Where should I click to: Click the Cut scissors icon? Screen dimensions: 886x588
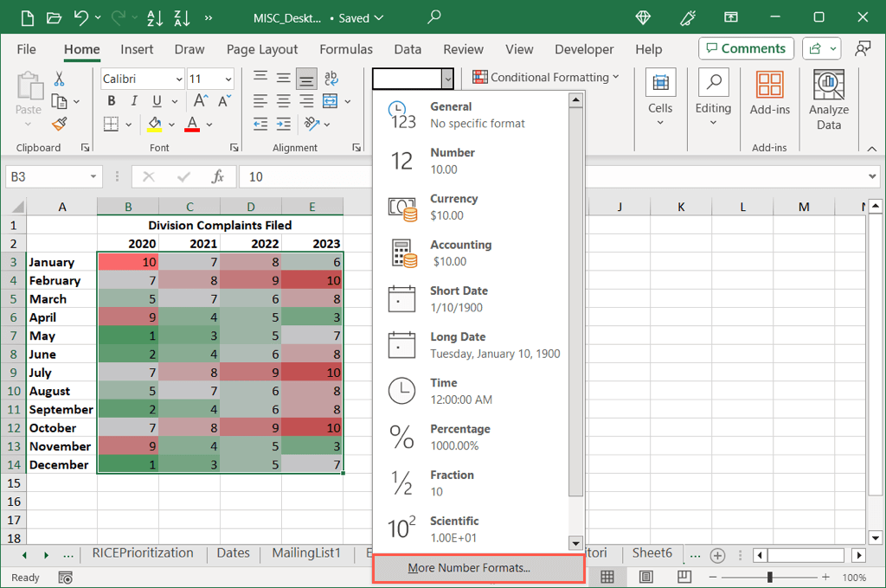click(x=59, y=80)
